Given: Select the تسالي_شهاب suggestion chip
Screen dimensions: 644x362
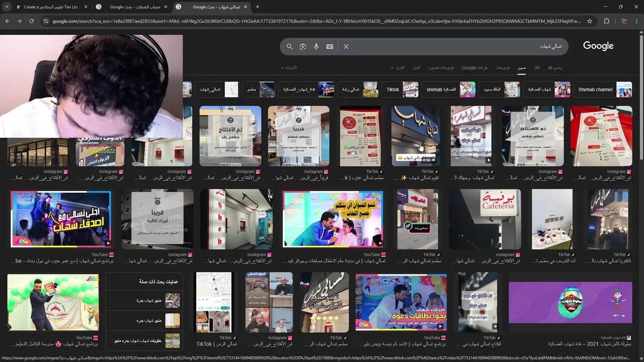Looking at the screenshot, I should click(x=217, y=89).
